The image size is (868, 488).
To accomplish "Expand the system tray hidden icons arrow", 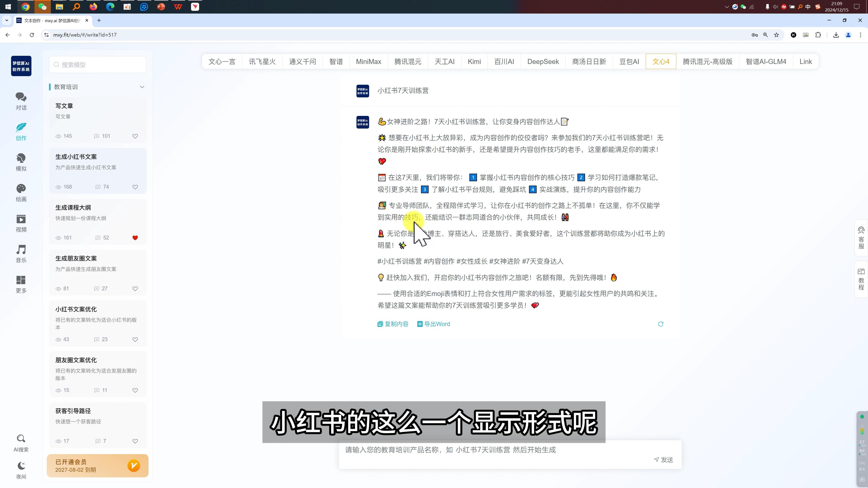I will [x=726, y=7].
